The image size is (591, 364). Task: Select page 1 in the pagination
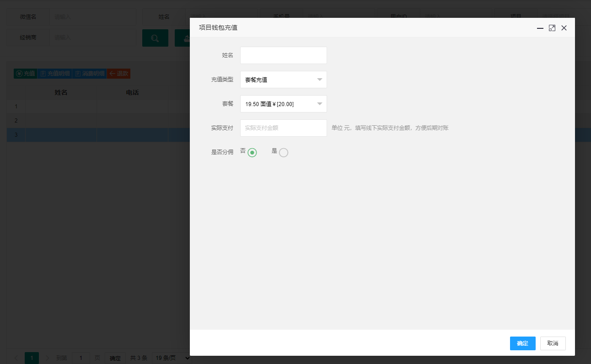(x=32, y=358)
